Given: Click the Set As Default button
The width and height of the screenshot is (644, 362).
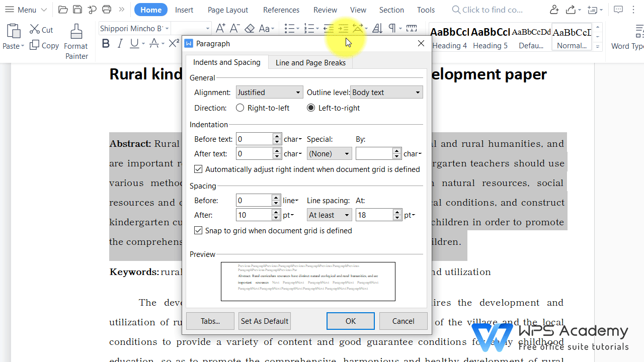Looking at the screenshot, I should [x=264, y=321].
